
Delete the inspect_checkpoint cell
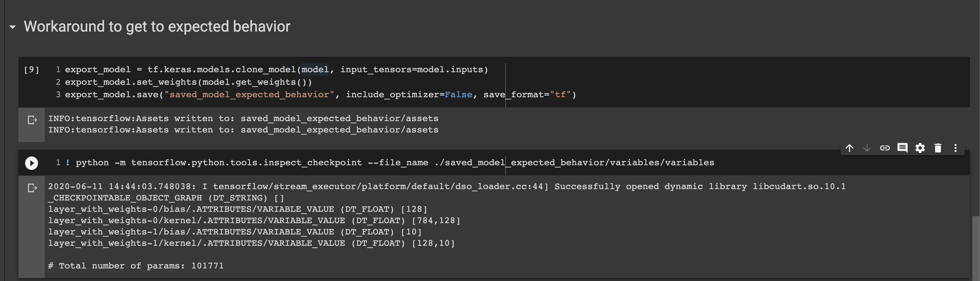938,148
